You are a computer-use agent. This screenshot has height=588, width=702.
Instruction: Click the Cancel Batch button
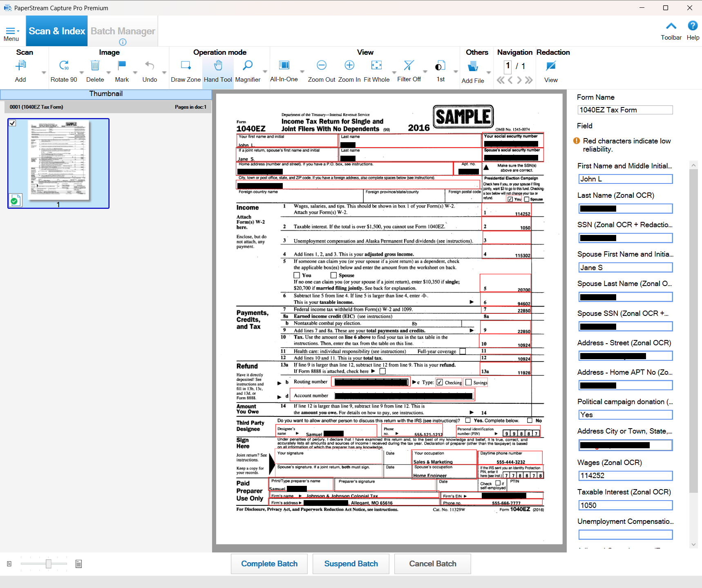(433, 564)
